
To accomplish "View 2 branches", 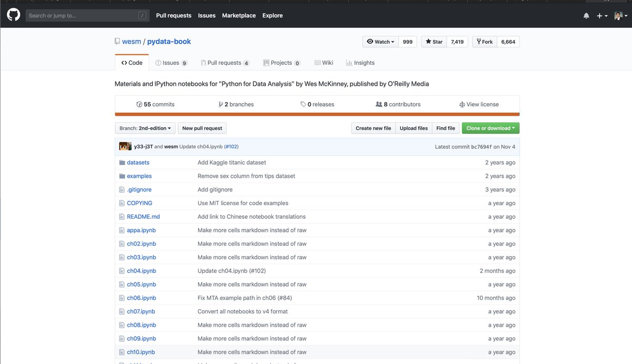I will (x=236, y=104).
